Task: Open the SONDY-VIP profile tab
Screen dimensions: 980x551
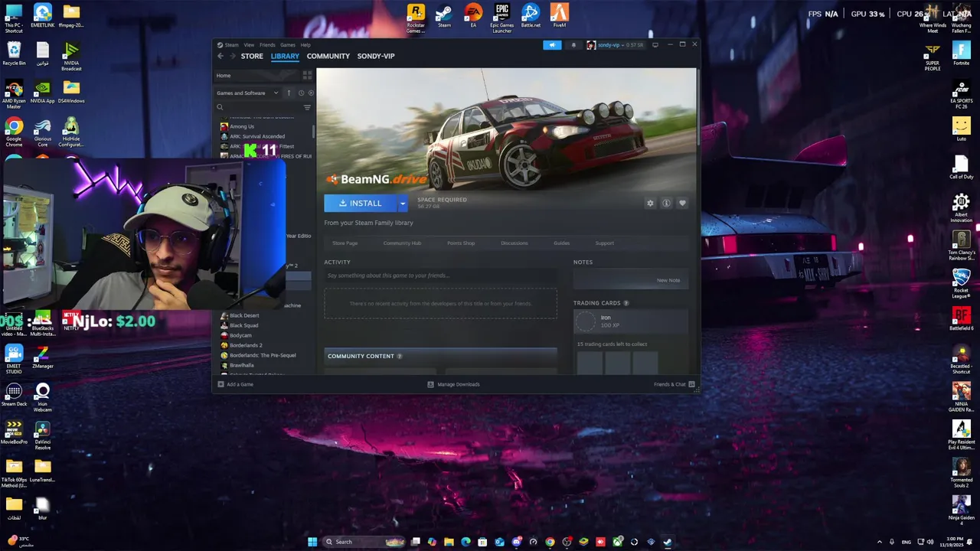Action: pos(375,56)
